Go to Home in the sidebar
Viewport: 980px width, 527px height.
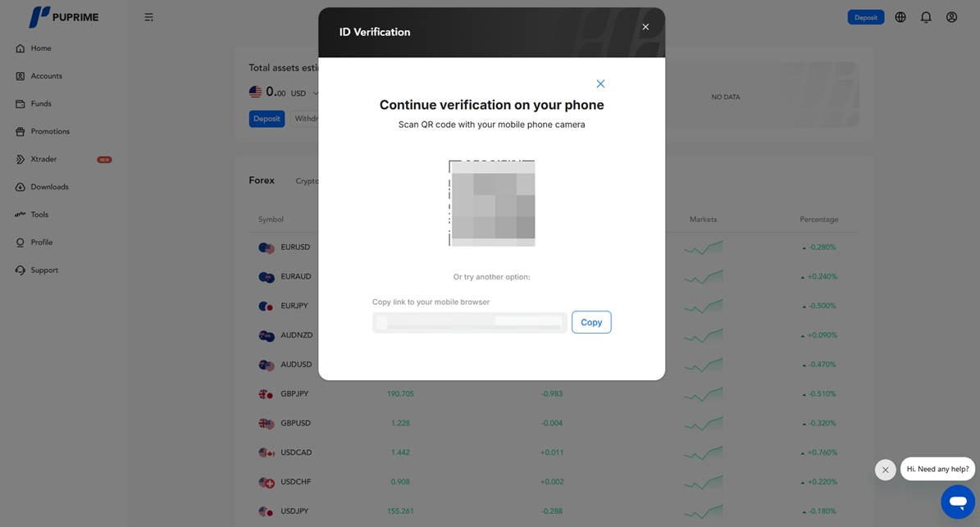pos(40,48)
